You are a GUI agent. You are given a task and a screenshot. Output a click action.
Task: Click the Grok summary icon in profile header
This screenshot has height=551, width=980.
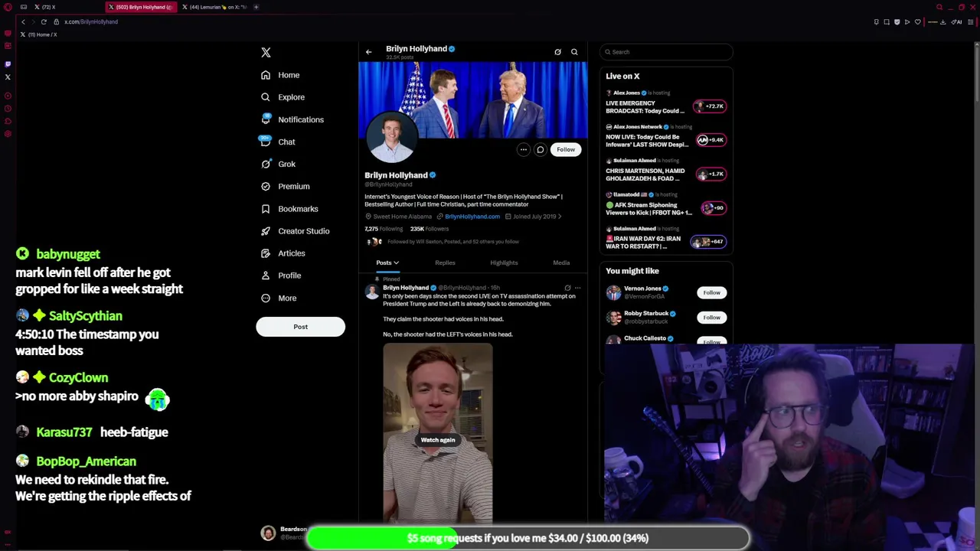(x=557, y=52)
